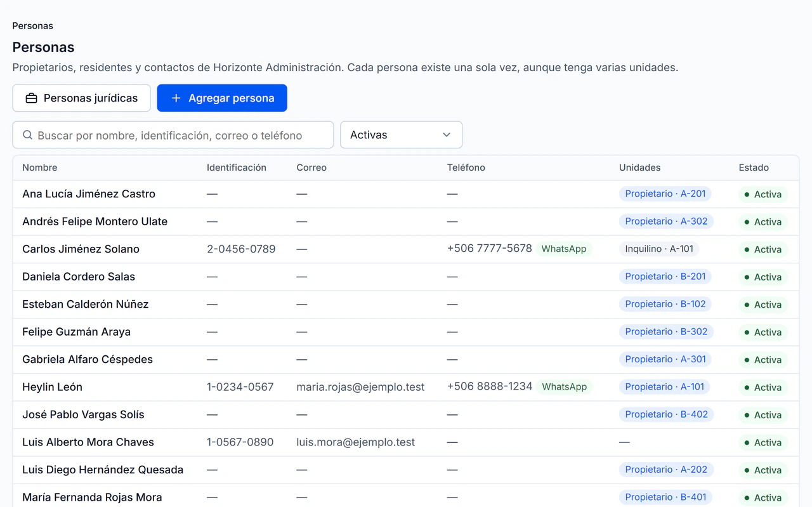Click the Estado column header
The height and width of the screenshot is (507, 812).
754,168
